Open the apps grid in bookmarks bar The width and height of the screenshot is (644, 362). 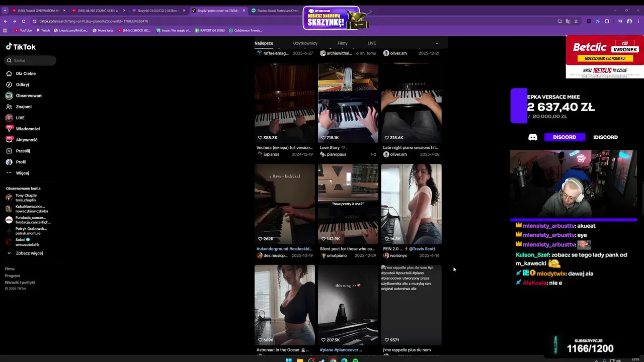[x=5, y=31]
